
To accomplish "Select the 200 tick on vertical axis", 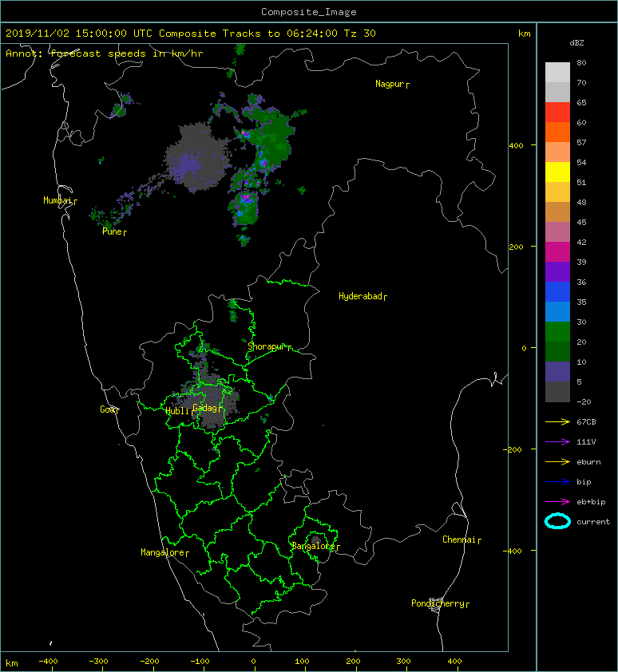I will (x=517, y=247).
